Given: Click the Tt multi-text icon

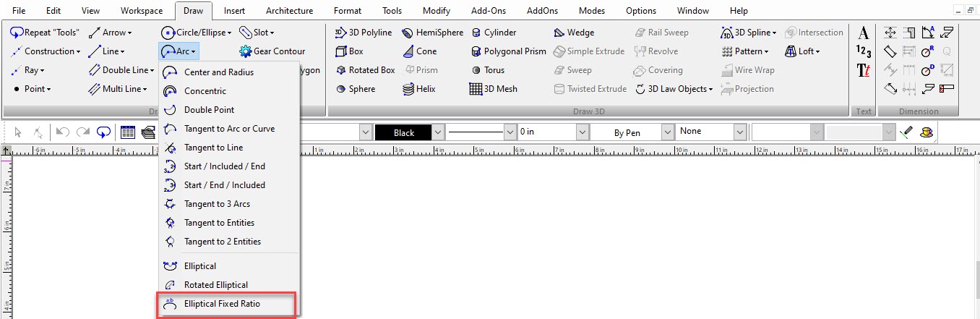Looking at the screenshot, I should pyautogui.click(x=863, y=70).
